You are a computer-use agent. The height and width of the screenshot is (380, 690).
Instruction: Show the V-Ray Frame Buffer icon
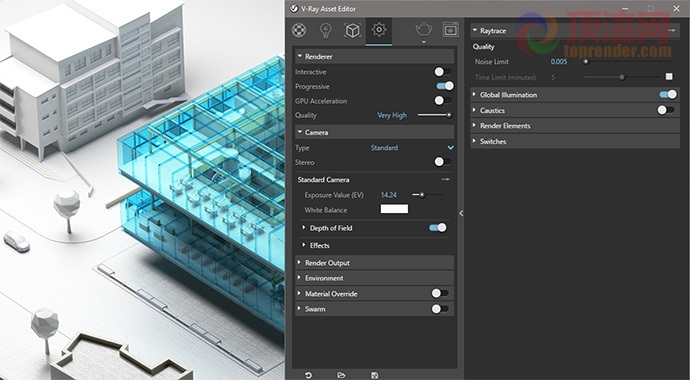click(x=450, y=29)
